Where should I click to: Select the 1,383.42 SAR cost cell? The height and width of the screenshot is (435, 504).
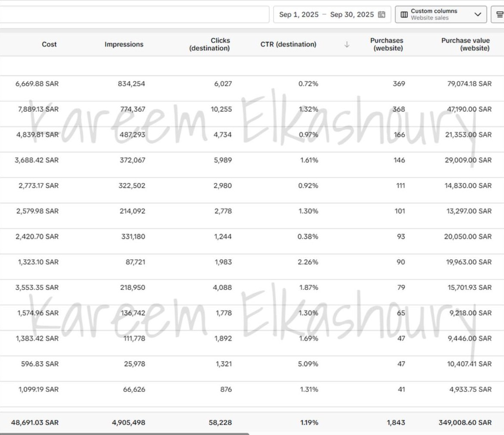[x=37, y=339]
